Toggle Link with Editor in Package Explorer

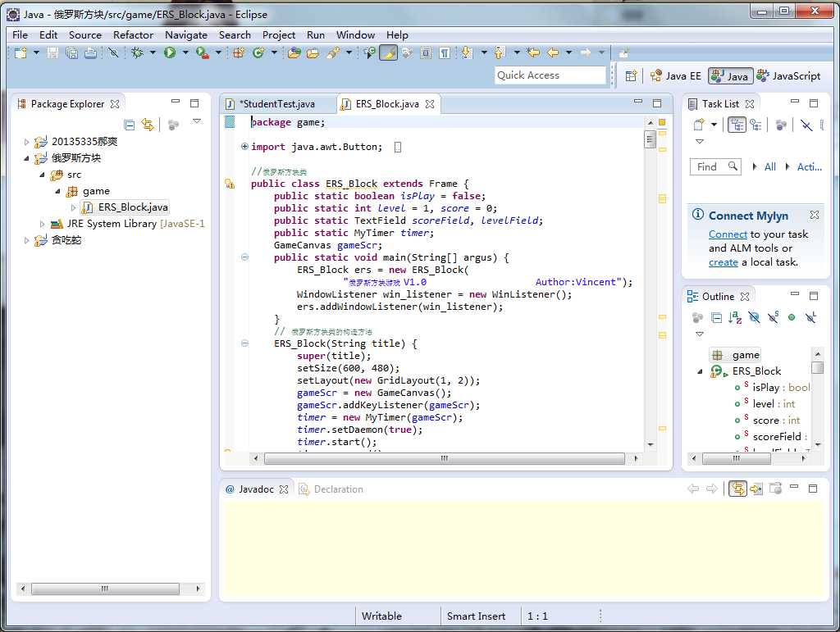(148, 125)
